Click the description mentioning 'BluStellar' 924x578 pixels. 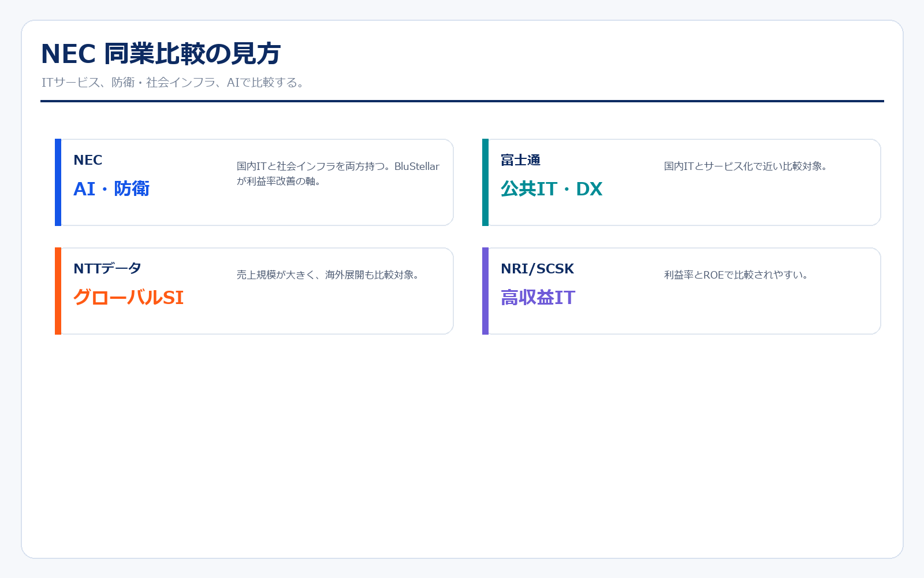point(338,173)
